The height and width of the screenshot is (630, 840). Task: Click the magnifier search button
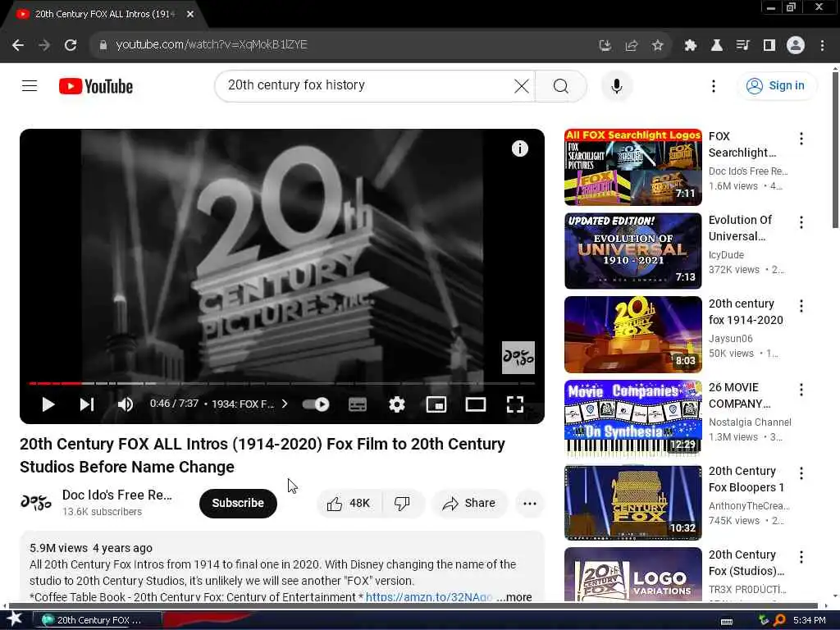561,85
